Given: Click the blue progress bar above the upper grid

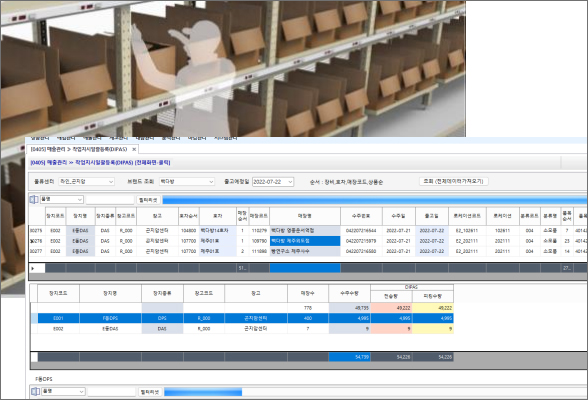Looking at the screenshot, I should tap(375, 200).
